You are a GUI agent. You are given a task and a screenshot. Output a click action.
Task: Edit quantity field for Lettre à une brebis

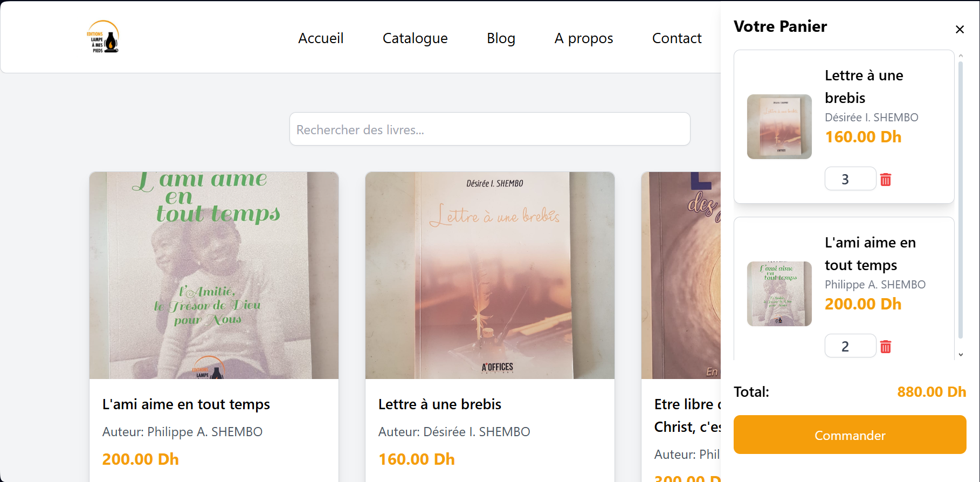click(850, 179)
